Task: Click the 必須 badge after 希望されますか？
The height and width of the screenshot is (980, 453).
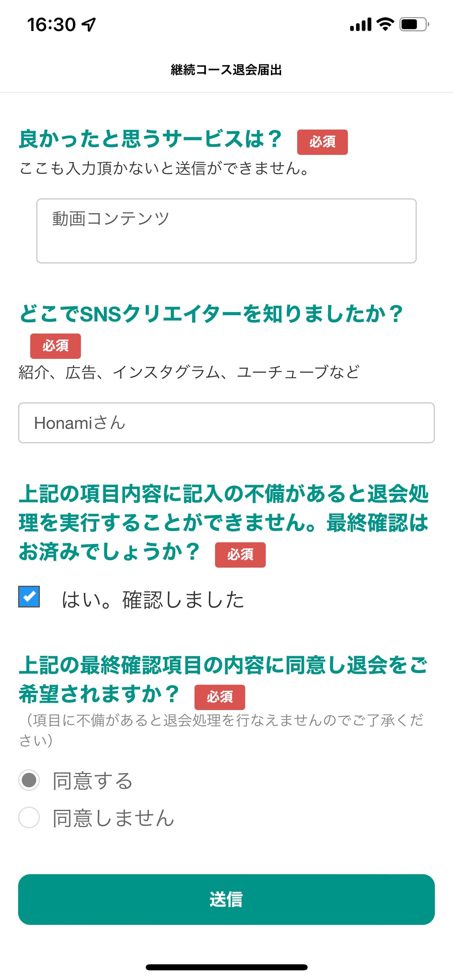Action: tap(220, 697)
